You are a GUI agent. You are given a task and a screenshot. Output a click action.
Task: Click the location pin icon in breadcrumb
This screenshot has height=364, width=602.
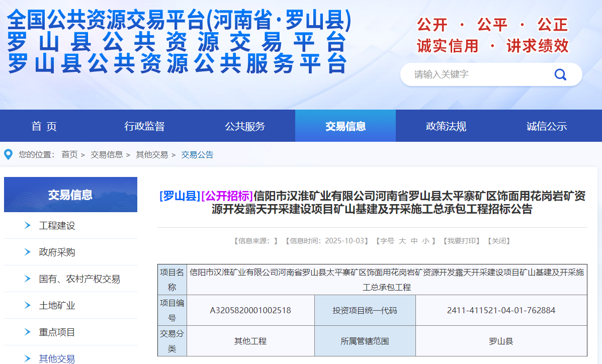[9, 154]
